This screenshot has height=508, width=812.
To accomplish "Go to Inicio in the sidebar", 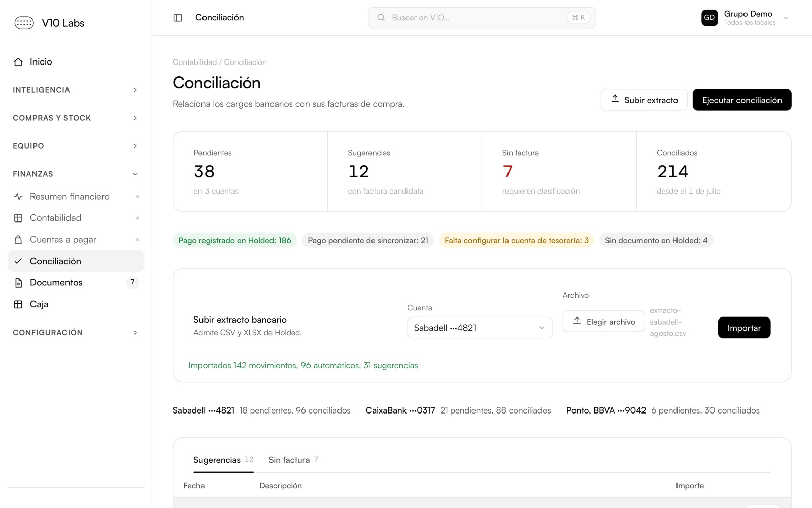I will (76, 62).
